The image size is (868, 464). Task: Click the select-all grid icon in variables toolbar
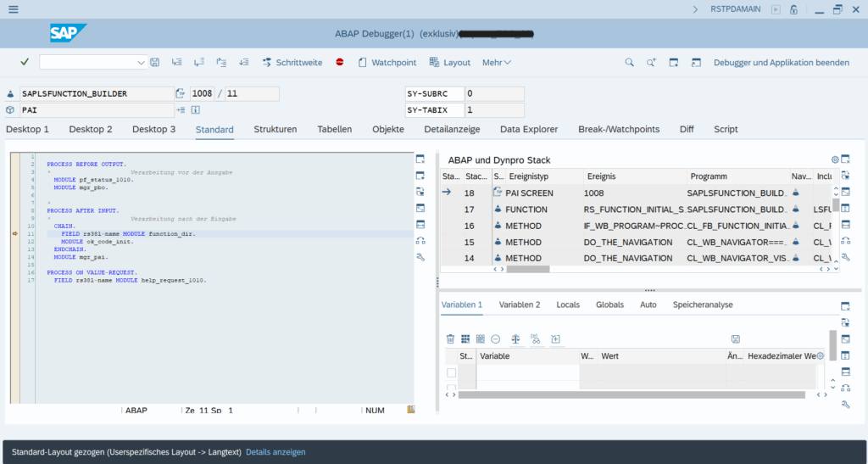pos(465,338)
